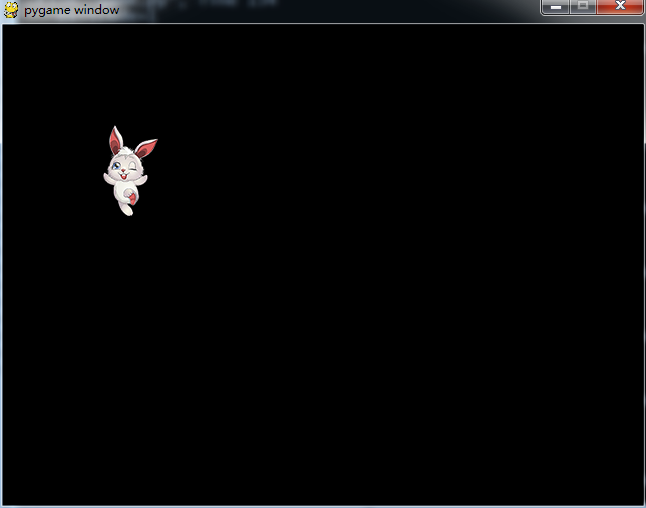This screenshot has width=646, height=508.
Task: Minimize the pygame window
Action: 555,7
